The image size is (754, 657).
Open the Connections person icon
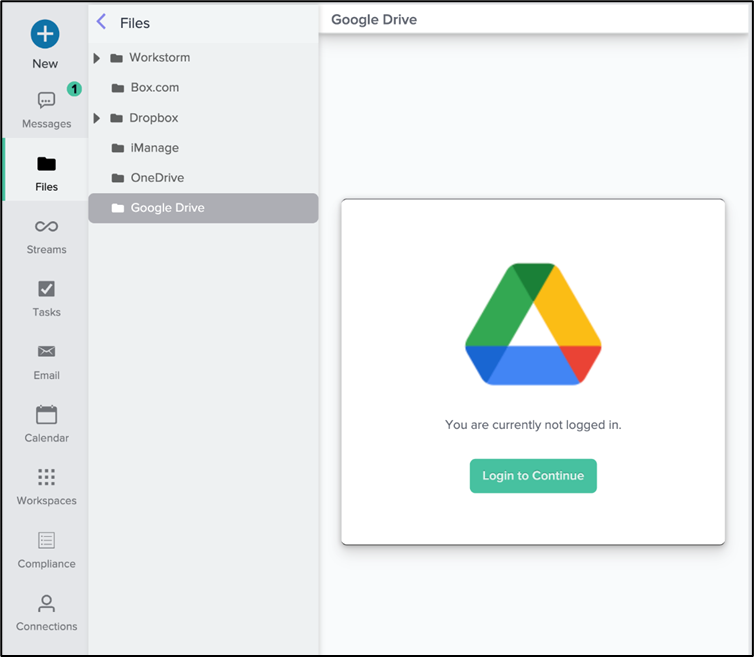point(47,603)
